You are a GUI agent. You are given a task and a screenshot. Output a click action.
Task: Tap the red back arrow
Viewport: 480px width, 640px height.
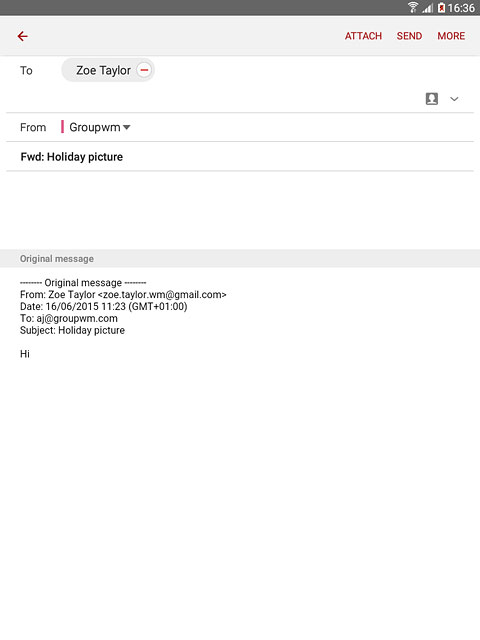(23, 36)
